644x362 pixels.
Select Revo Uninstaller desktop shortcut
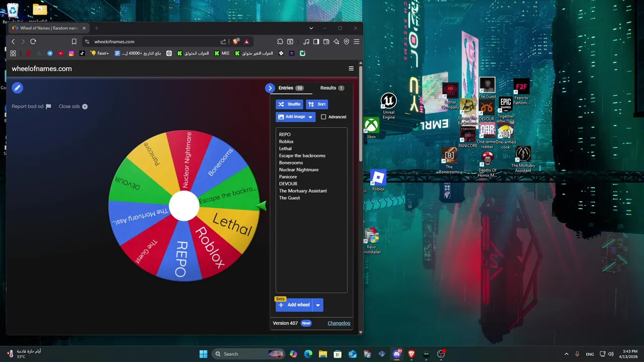coord(371,241)
